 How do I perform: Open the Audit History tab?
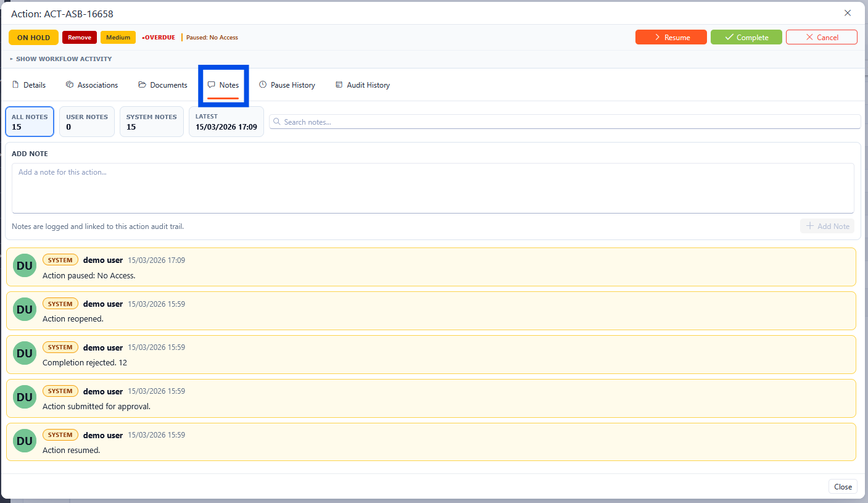(368, 85)
